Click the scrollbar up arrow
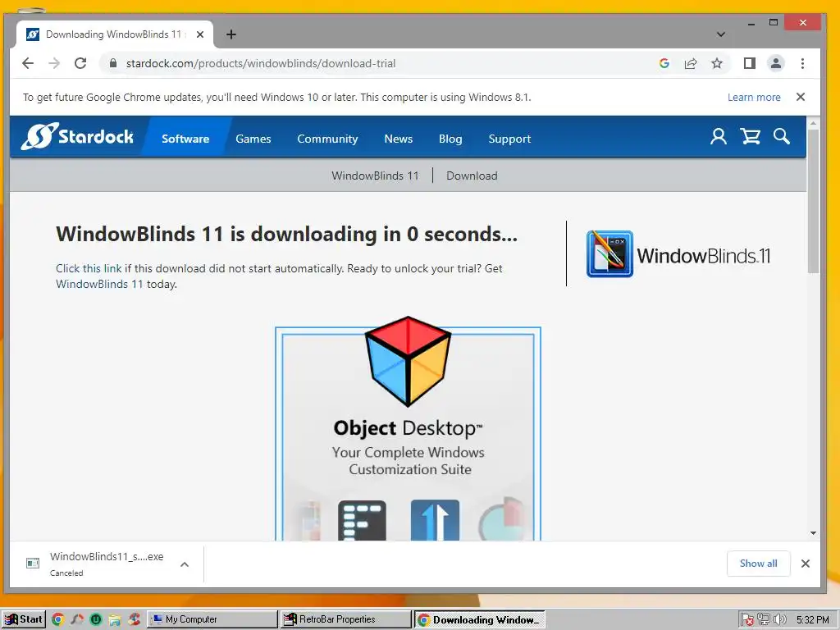 click(x=813, y=123)
